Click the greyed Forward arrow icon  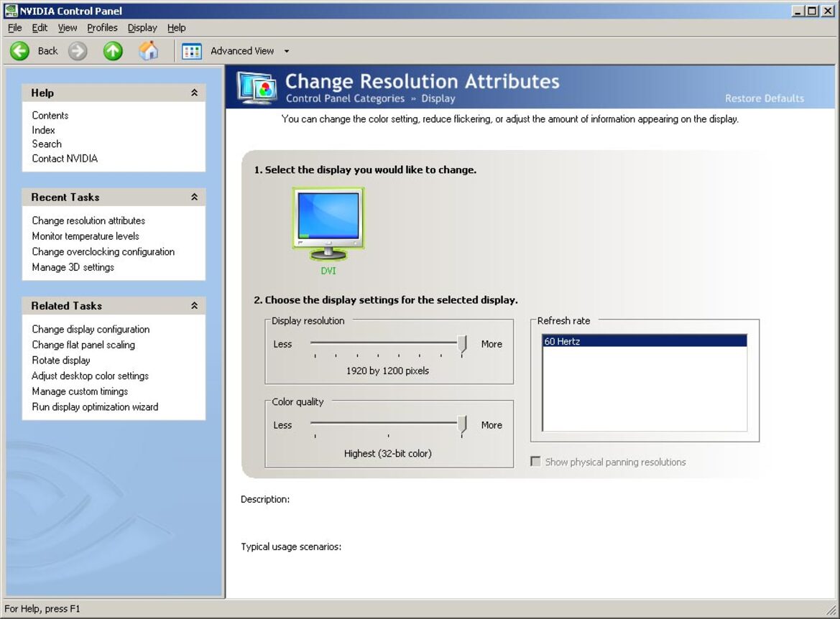pyautogui.click(x=78, y=51)
